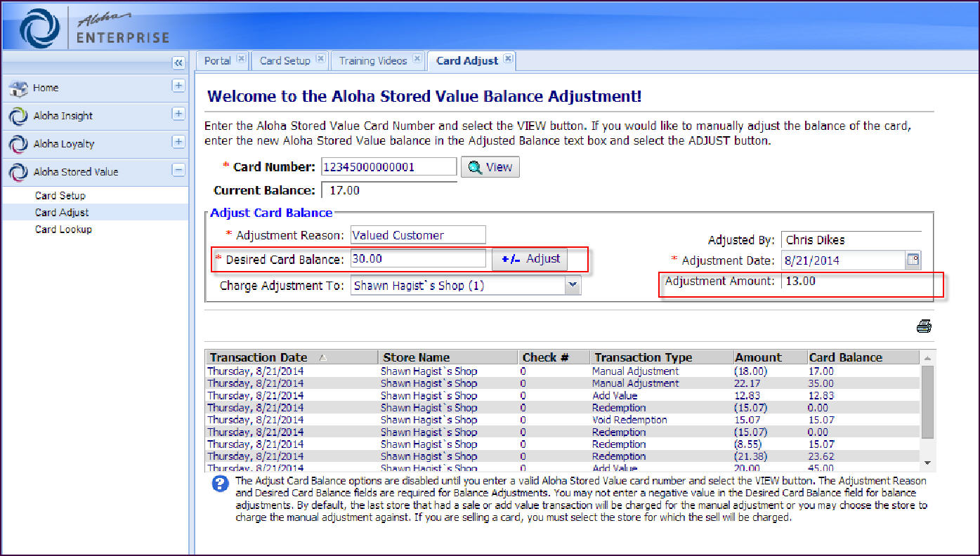Open Card Adjust in the sidebar

[x=62, y=213]
